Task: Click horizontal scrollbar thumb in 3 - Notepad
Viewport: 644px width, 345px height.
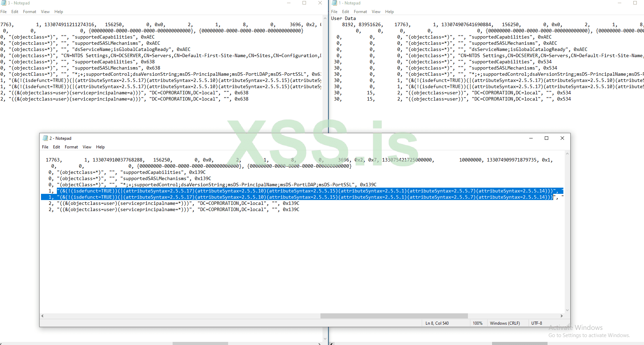Action: tap(200, 343)
